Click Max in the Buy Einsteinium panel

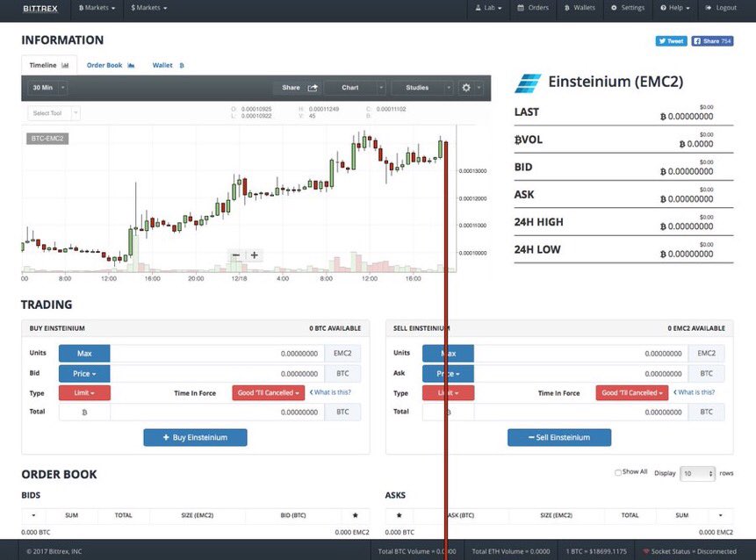pos(84,353)
